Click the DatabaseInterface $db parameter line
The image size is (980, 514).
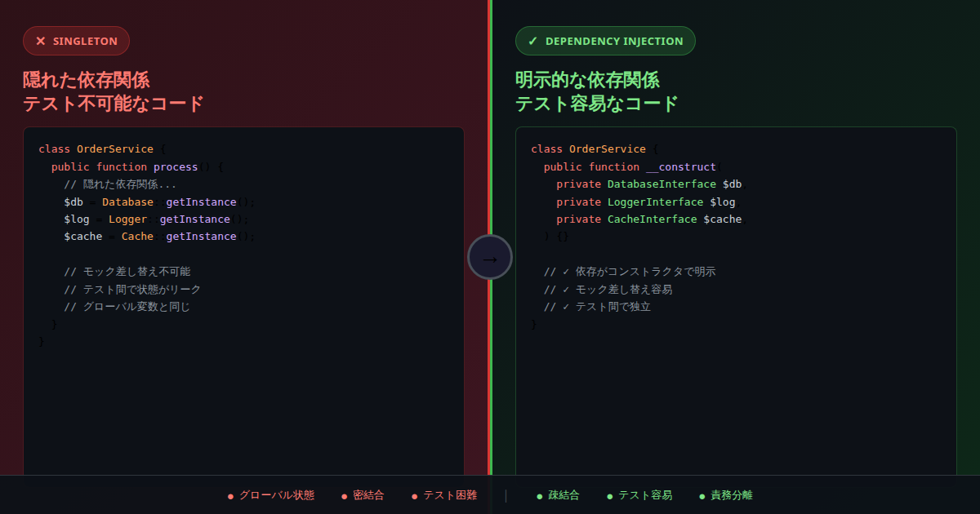(x=652, y=184)
